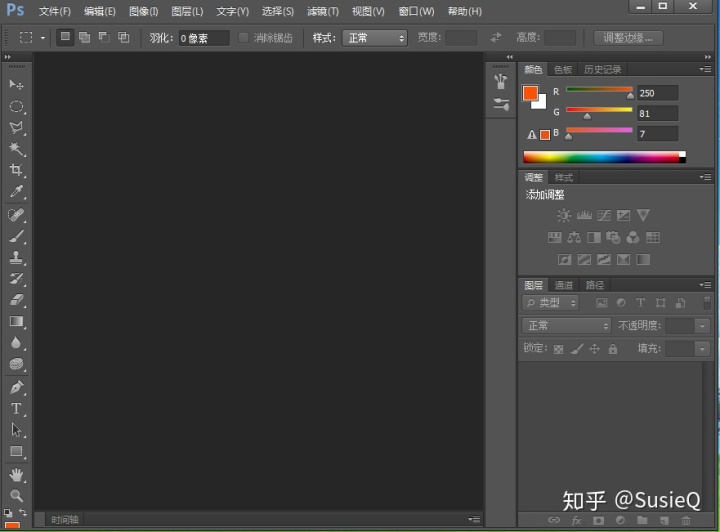Add a Vibrance adjustment
The width and height of the screenshot is (720, 532).
click(643, 215)
